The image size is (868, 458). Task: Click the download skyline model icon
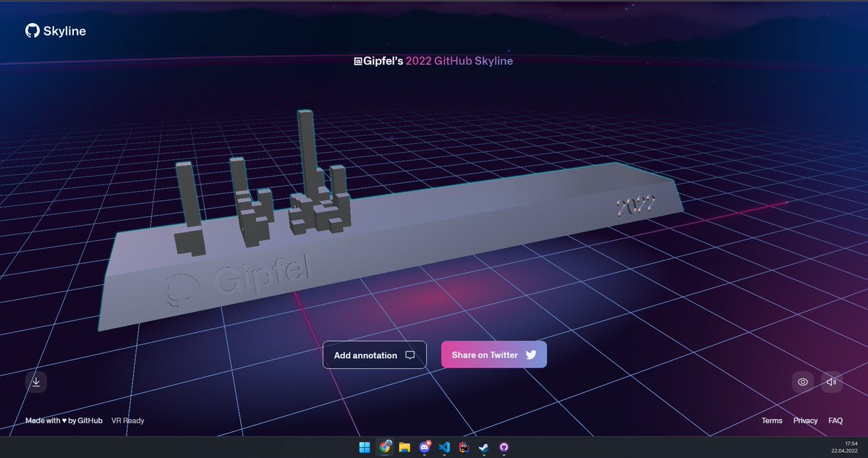coord(36,382)
